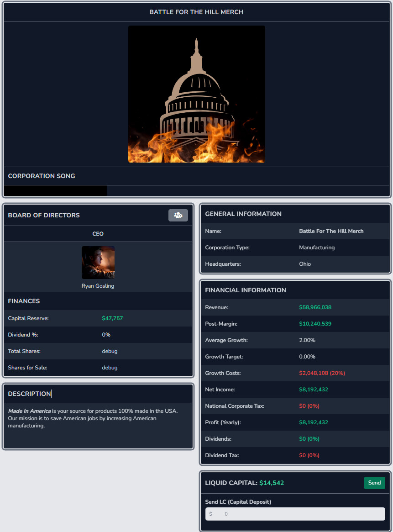This screenshot has width=393, height=532.
Task: Click the Growth Costs red value
Action: coord(321,373)
